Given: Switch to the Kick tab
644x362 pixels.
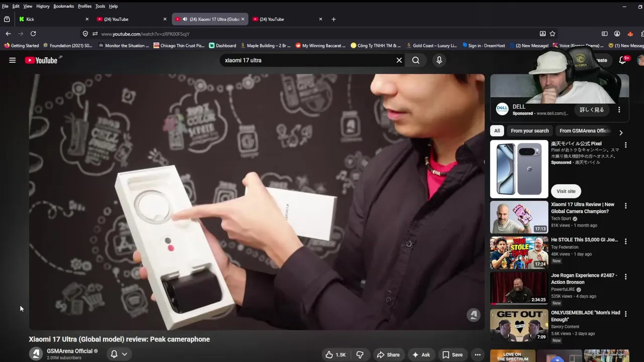Looking at the screenshot, I should 53,19.
